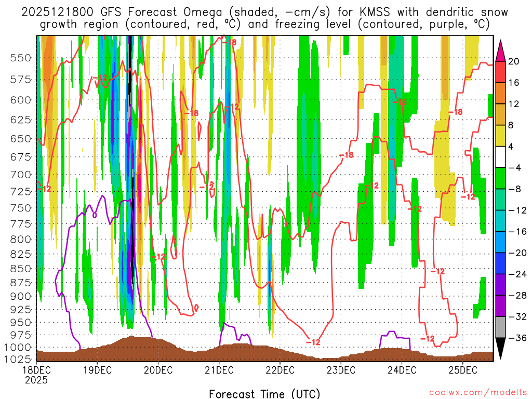Click the 625 pressure level label
The width and height of the screenshot is (532, 399).
click(21, 120)
